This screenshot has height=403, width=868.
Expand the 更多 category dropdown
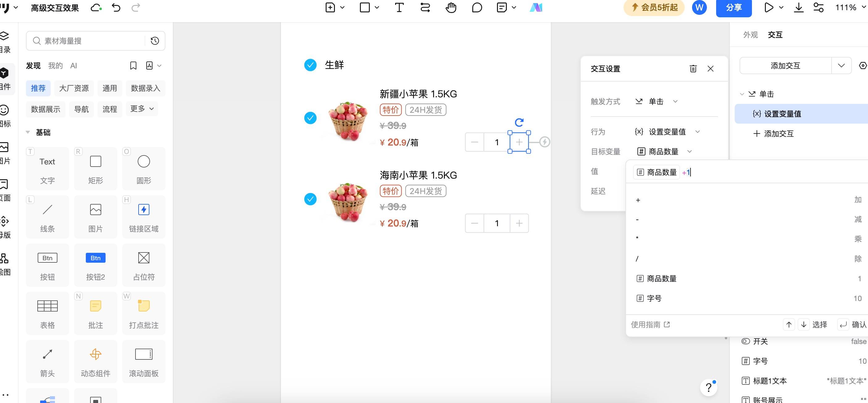(142, 108)
